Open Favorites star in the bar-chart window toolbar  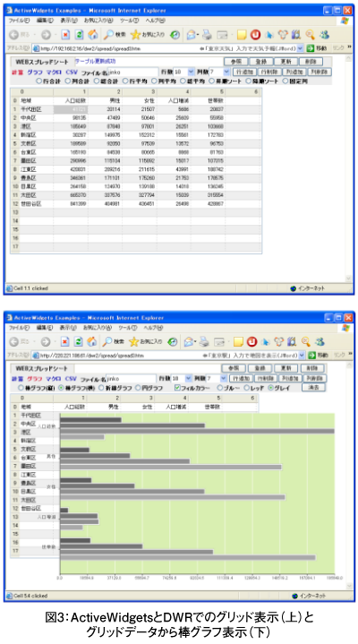coord(135,342)
